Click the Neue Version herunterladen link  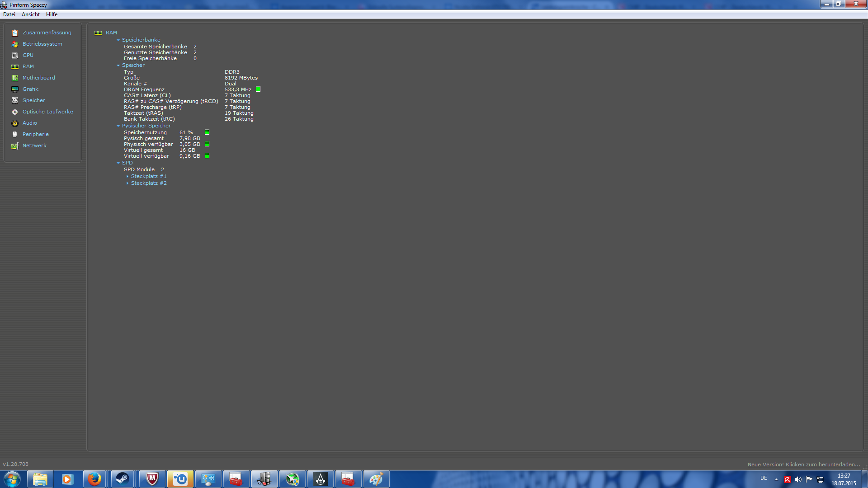tap(803, 465)
